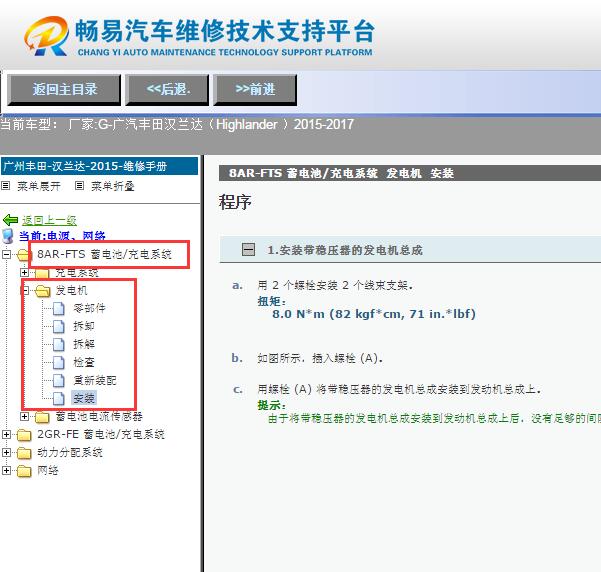
Task: Click the torque value 8.0 N*m text
Action: [374, 314]
